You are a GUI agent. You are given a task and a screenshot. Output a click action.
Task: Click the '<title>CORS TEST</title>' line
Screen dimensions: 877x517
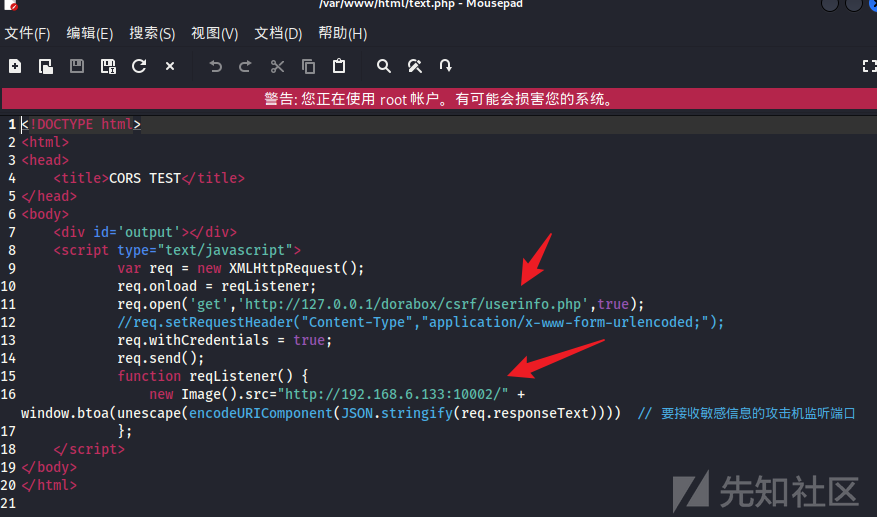point(149,178)
